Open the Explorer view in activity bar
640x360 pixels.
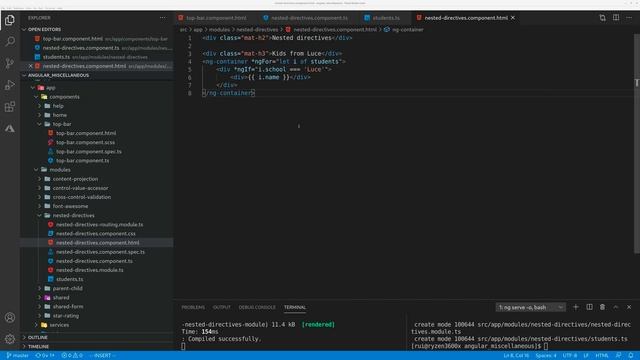tap(10, 20)
